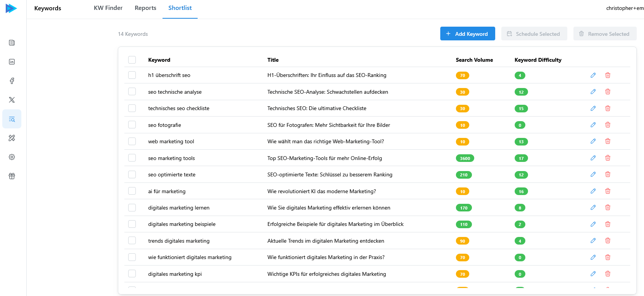Click the gift icon in sidebar
This screenshot has height=296, width=644.
coord(12,176)
